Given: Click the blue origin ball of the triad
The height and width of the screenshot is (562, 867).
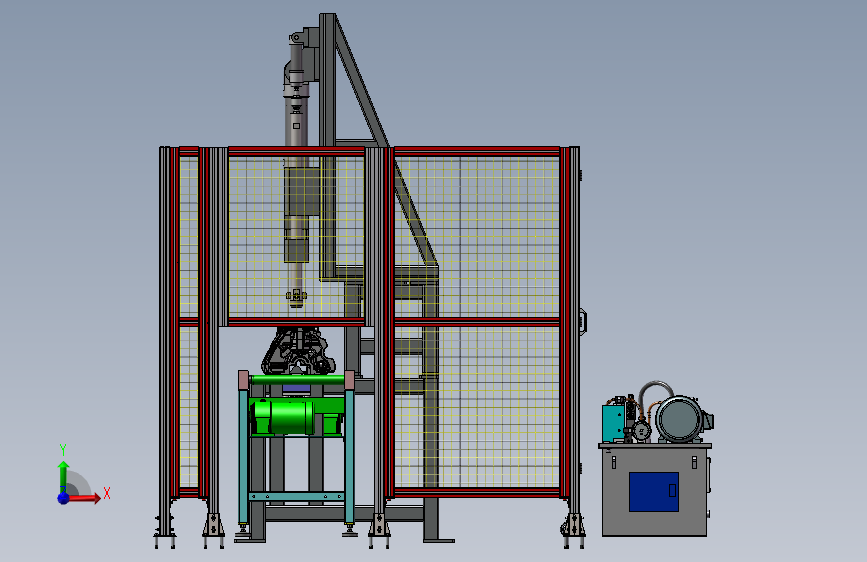Looking at the screenshot, I should (64, 498).
